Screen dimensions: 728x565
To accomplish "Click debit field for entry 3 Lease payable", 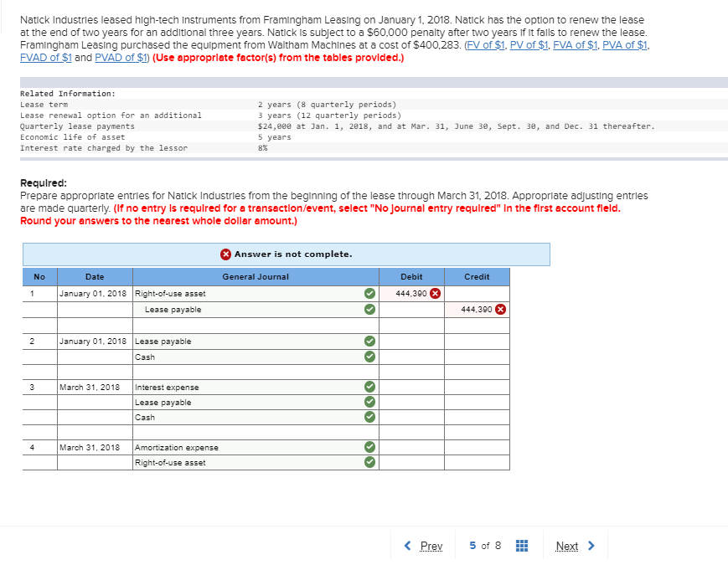I will point(411,402).
